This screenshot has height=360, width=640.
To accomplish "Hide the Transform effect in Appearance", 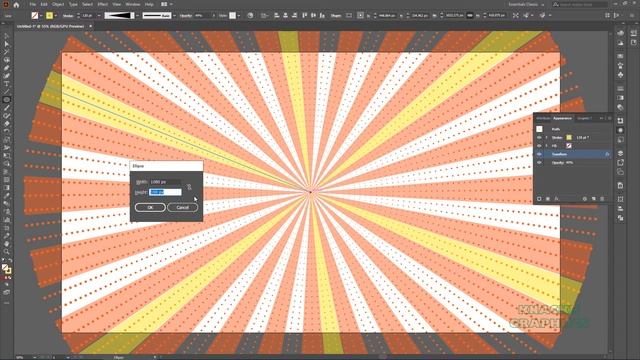I will pos(539,154).
